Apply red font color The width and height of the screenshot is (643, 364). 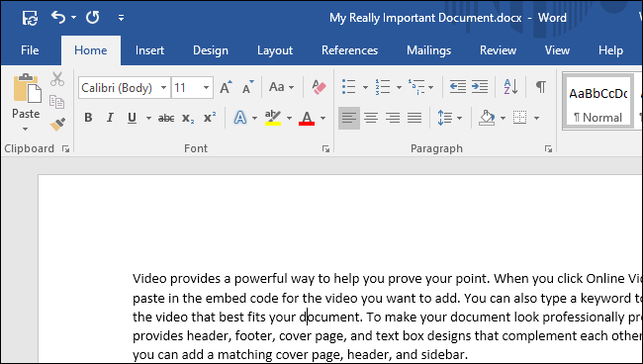(307, 118)
